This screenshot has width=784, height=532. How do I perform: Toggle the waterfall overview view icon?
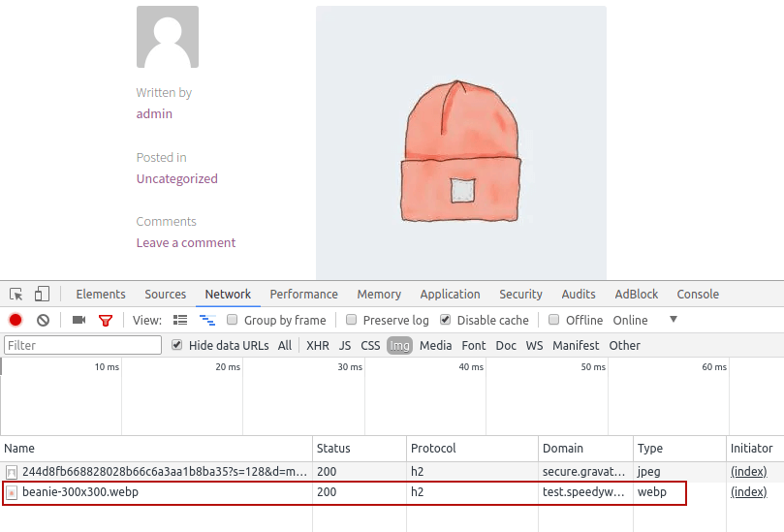click(x=207, y=320)
